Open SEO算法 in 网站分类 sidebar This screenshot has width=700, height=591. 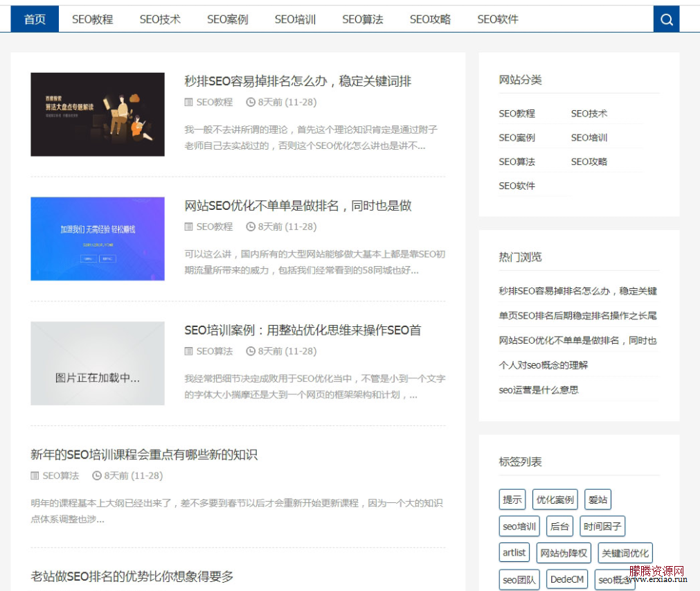coord(517,161)
